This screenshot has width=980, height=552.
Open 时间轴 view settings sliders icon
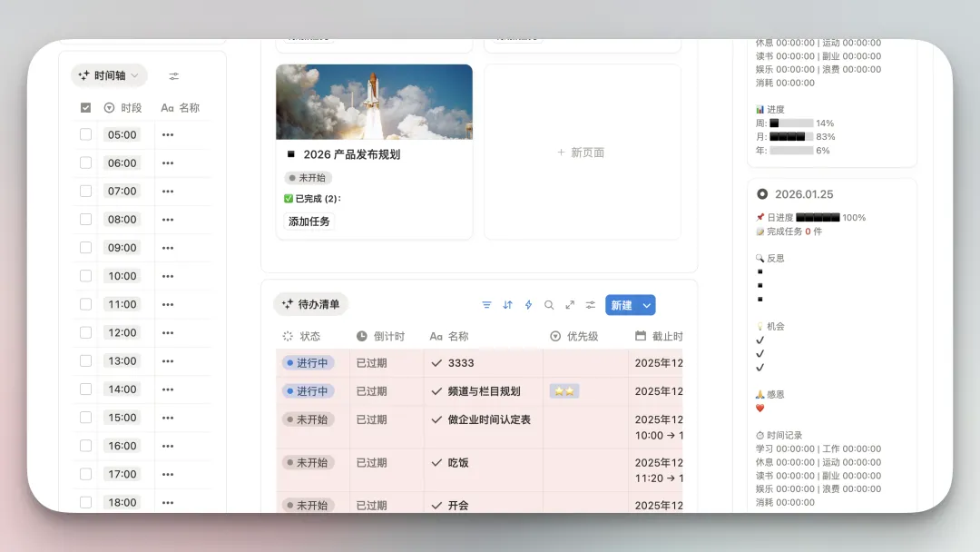(x=173, y=76)
